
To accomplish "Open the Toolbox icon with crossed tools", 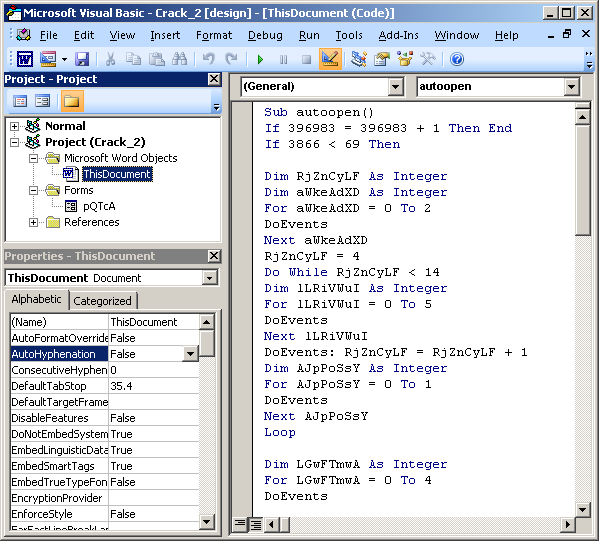I will (x=428, y=59).
